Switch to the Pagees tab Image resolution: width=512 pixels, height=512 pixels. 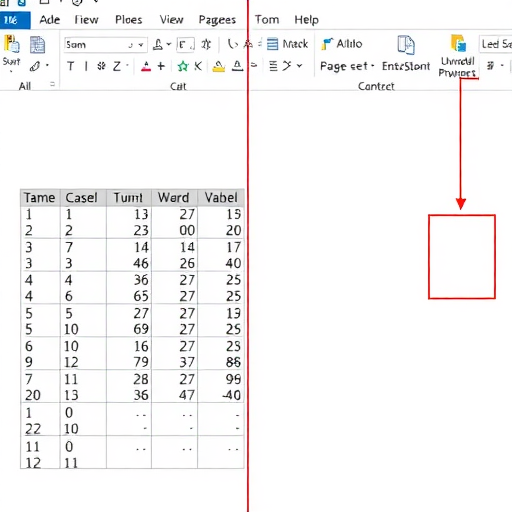coord(217,20)
